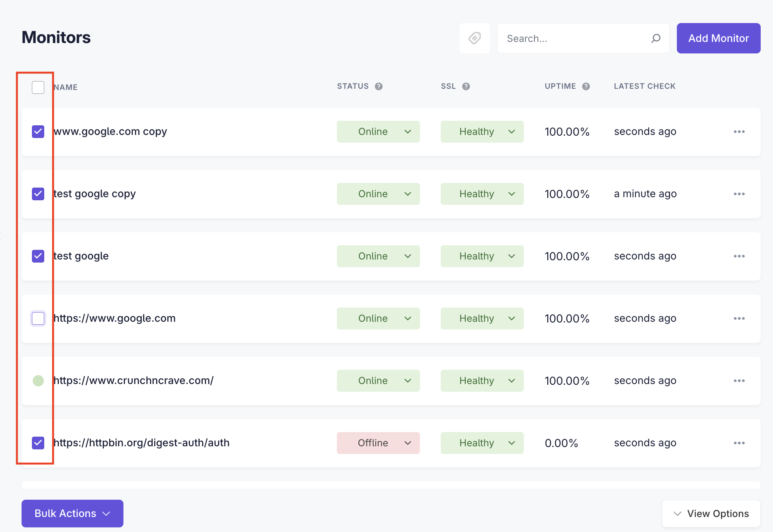Viewport: 773px width, 532px height.
Task: Focus the Search input field
Action: pyautogui.click(x=577, y=38)
